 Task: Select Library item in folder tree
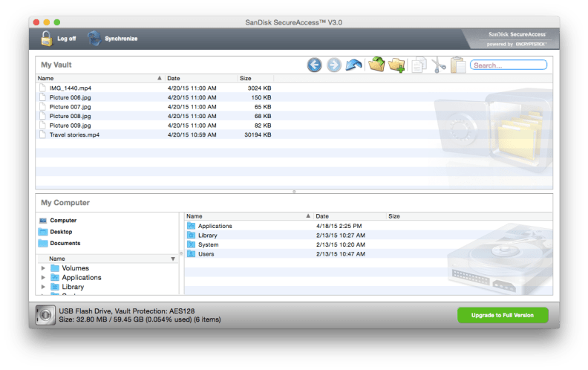point(73,287)
